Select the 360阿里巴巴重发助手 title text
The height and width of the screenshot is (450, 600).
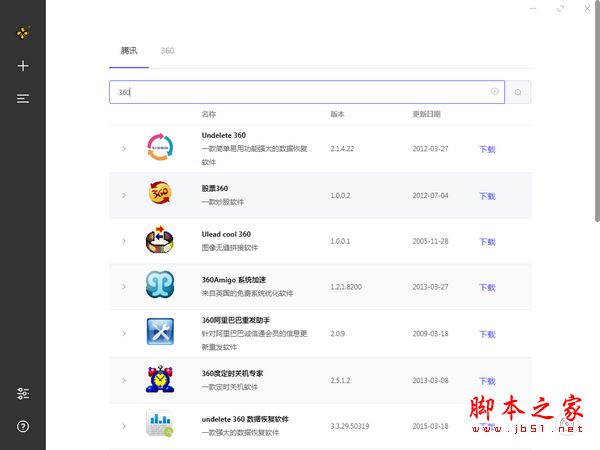pos(236,320)
